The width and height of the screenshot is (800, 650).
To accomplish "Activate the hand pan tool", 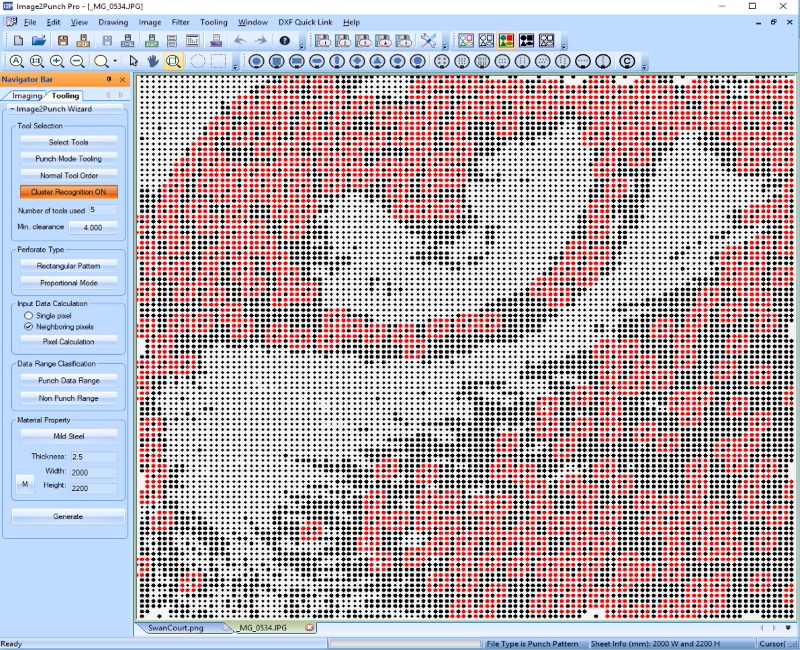I will [x=153, y=61].
